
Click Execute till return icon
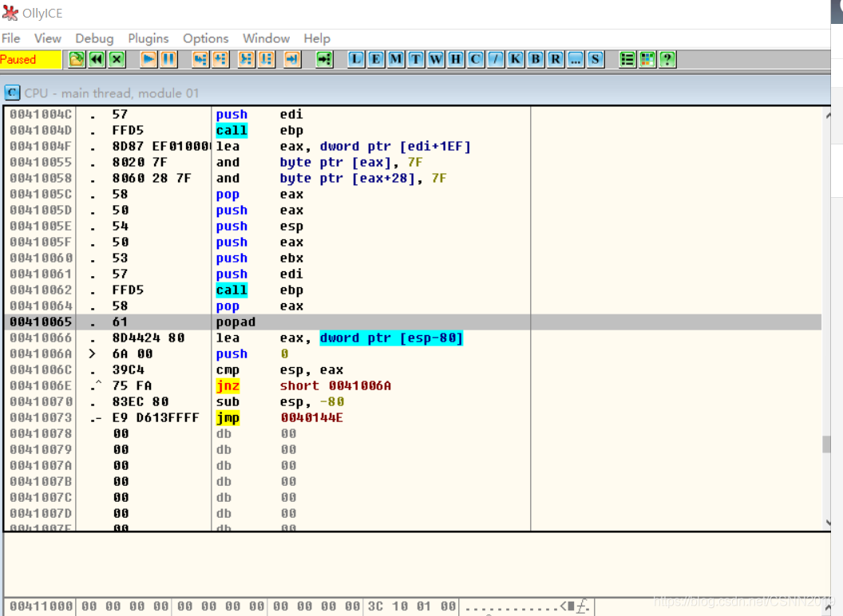[x=292, y=59]
